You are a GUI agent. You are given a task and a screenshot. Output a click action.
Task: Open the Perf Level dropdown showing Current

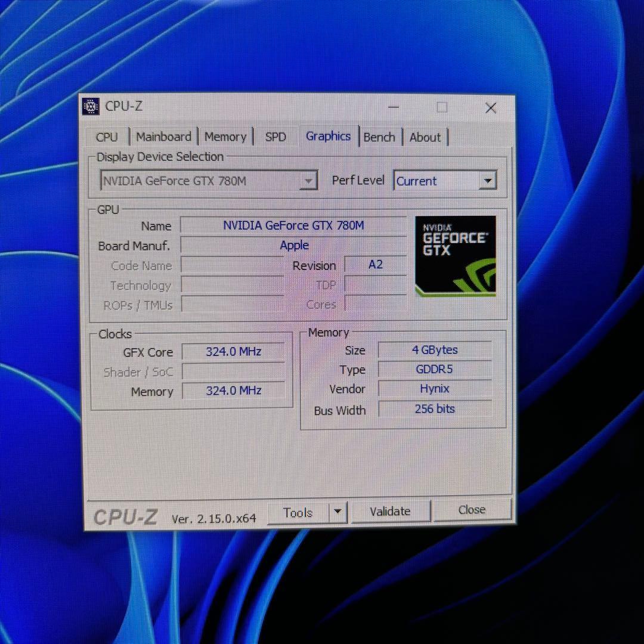point(488,181)
